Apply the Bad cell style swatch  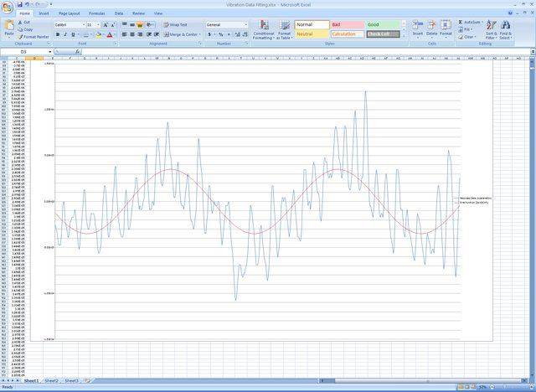tap(346, 25)
